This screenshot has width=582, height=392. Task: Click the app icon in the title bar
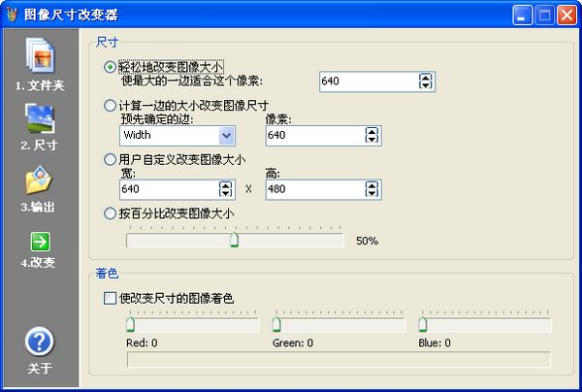point(12,15)
